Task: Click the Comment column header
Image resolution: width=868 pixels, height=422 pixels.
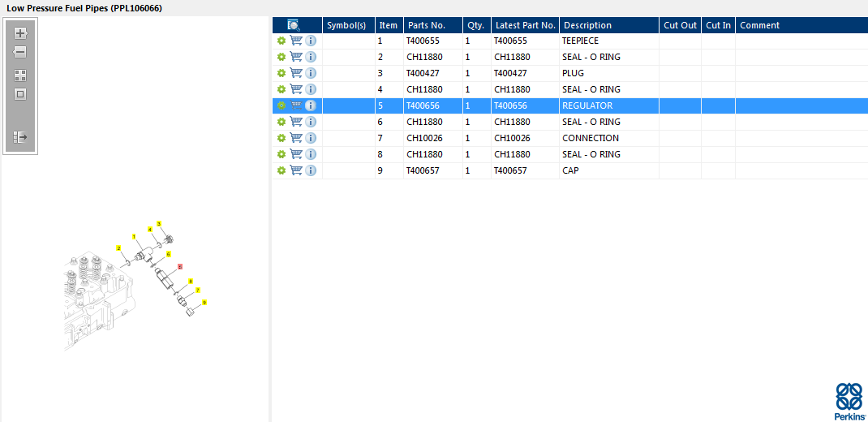Action: tap(801, 25)
